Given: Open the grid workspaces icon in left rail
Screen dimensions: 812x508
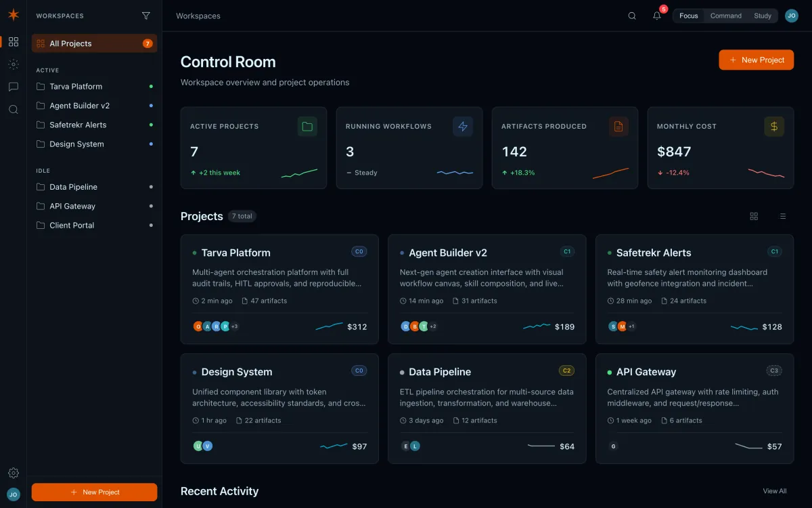Looking at the screenshot, I should pos(13,42).
